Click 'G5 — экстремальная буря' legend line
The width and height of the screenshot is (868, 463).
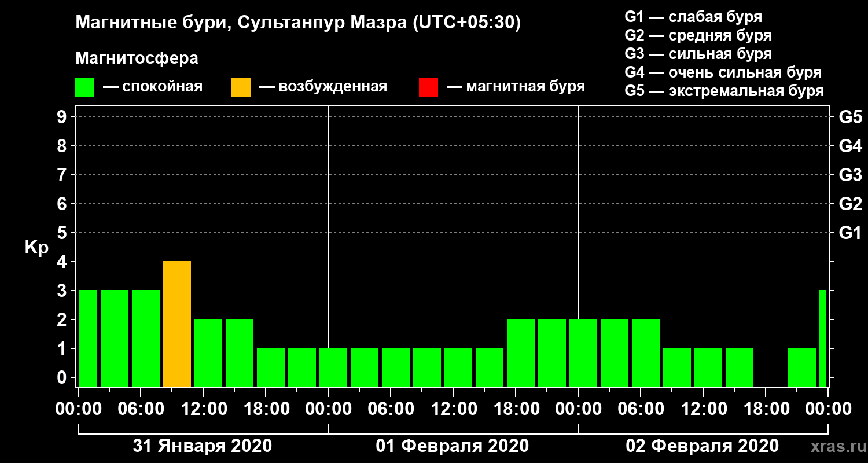point(724,91)
